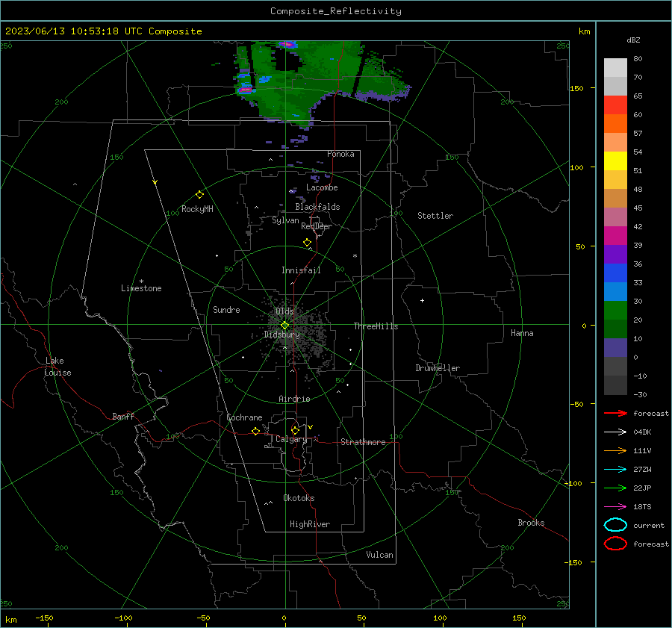Click the Lacombe city label

tap(322, 187)
